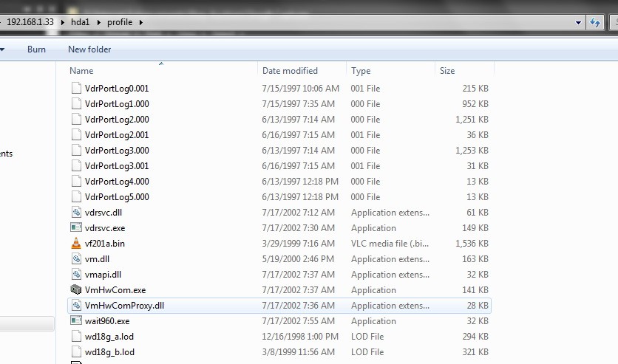Navigate to hda1 in the breadcrumb path

click(81, 23)
